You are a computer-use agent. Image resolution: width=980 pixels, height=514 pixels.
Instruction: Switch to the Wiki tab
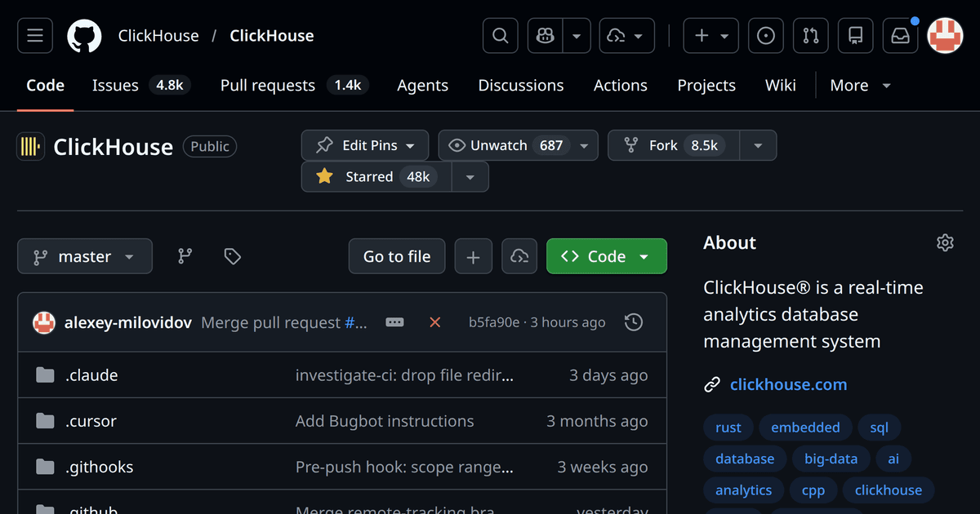tap(781, 85)
